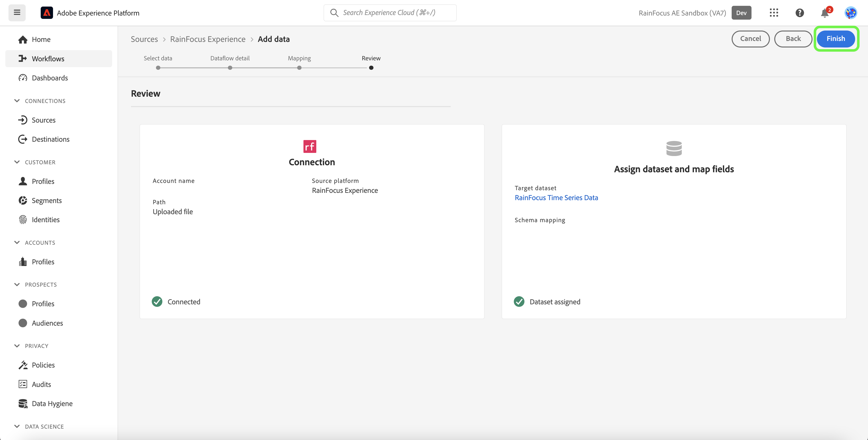Click the Search Experience Cloud field
The image size is (868, 440).
pos(390,13)
